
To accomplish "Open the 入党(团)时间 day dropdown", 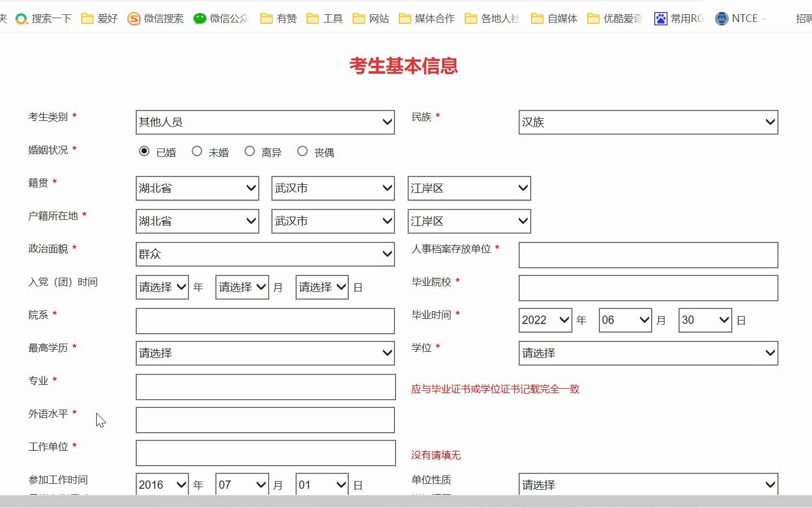I will point(322,287).
